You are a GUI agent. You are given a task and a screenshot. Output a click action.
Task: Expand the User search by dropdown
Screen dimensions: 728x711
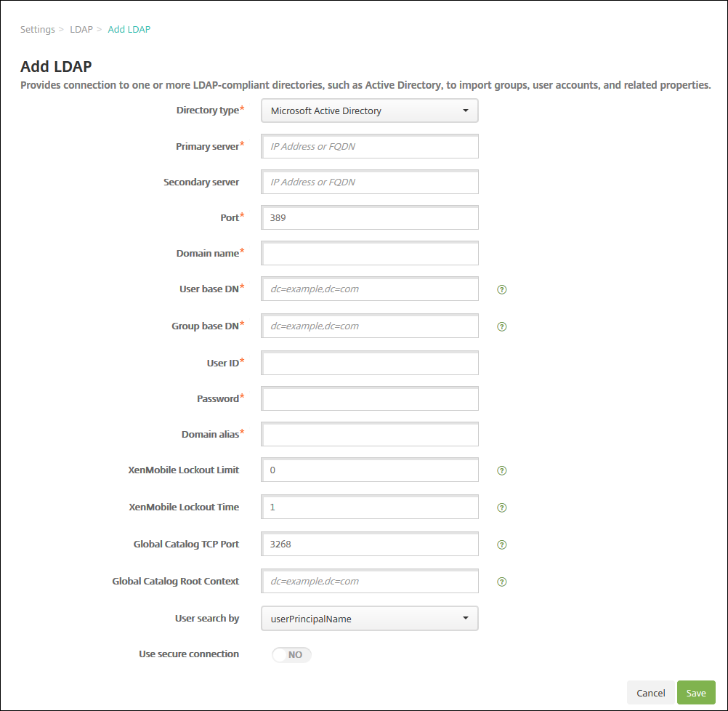coord(369,619)
